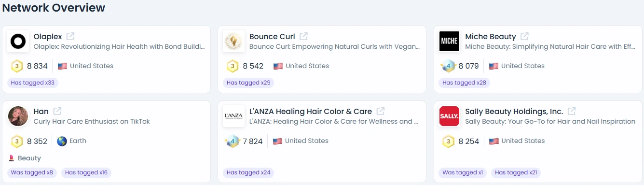The height and width of the screenshot is (185, 644).
Task: Select the Has tagged x21 tag on Sally Beauty
Action: 516,172
